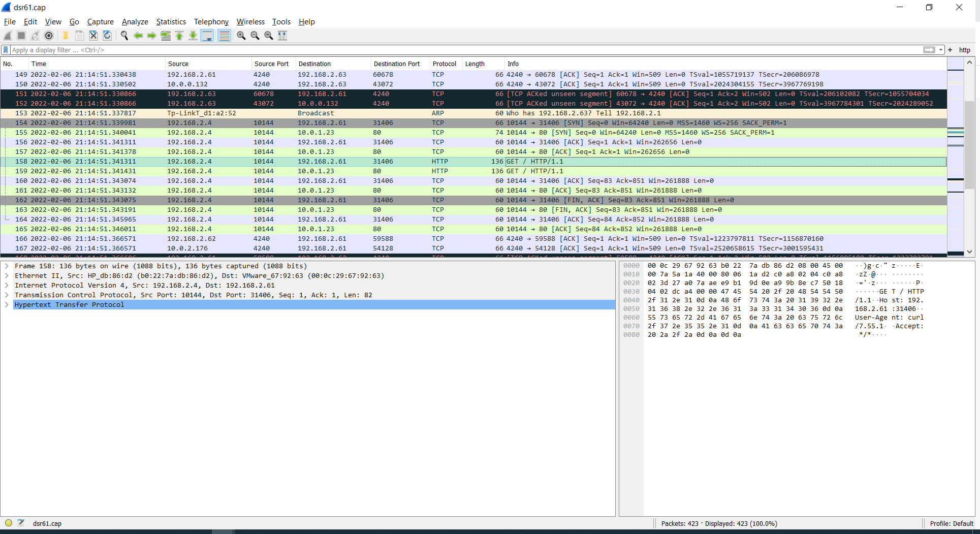Expand the Ethernet II tree row
Screen dimensions: 980x534
click(7, 275)
